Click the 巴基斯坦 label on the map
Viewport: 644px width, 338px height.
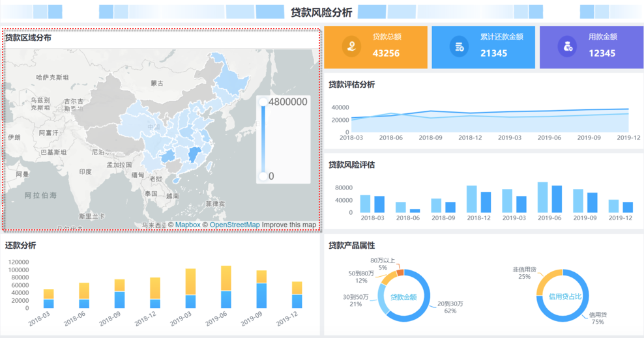tap(53, 152)
